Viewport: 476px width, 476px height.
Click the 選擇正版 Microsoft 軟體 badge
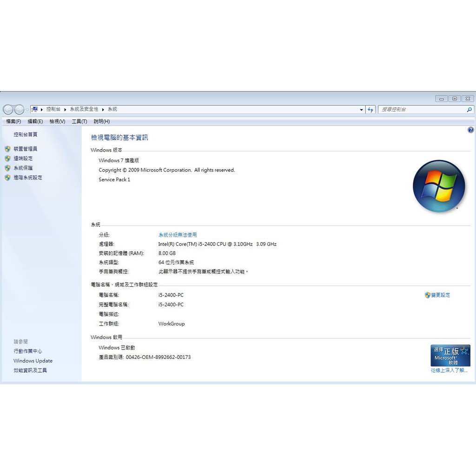pyautogui.click(x=450, y=356)
